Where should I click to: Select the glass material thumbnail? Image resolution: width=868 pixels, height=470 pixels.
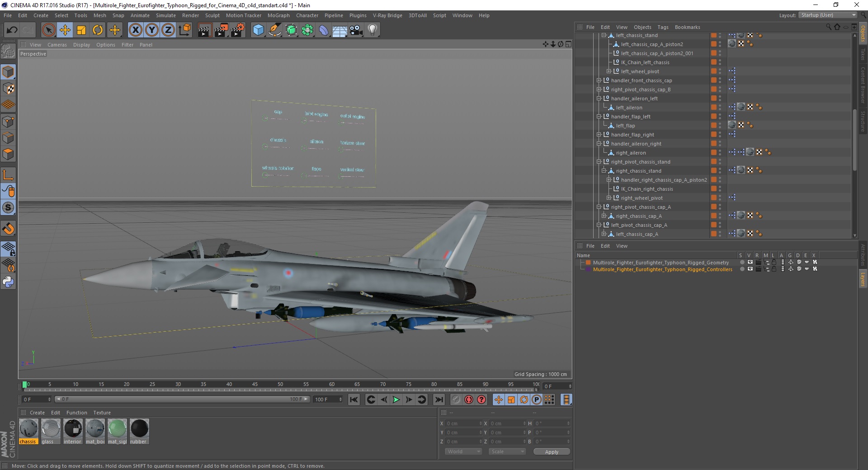(x=50, y=428)
